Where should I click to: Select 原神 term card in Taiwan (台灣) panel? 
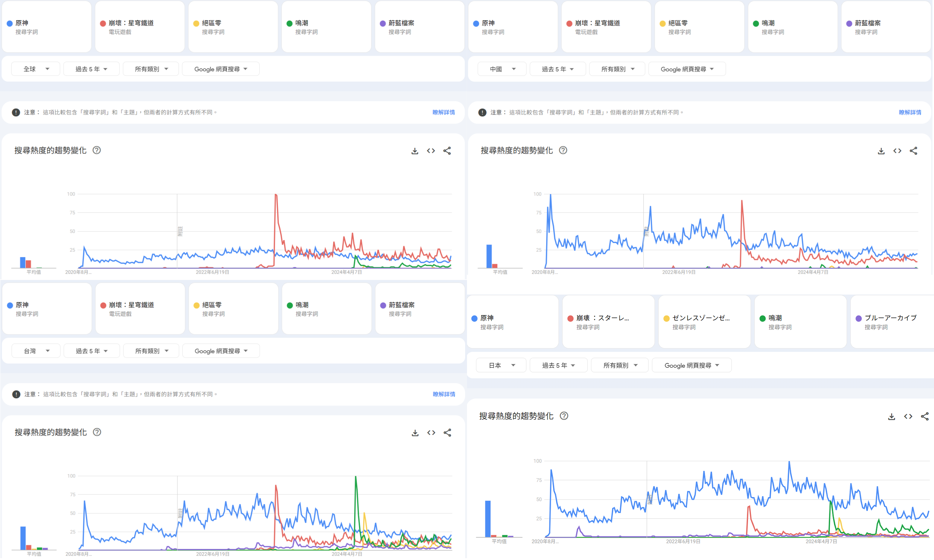click(47, 309)
